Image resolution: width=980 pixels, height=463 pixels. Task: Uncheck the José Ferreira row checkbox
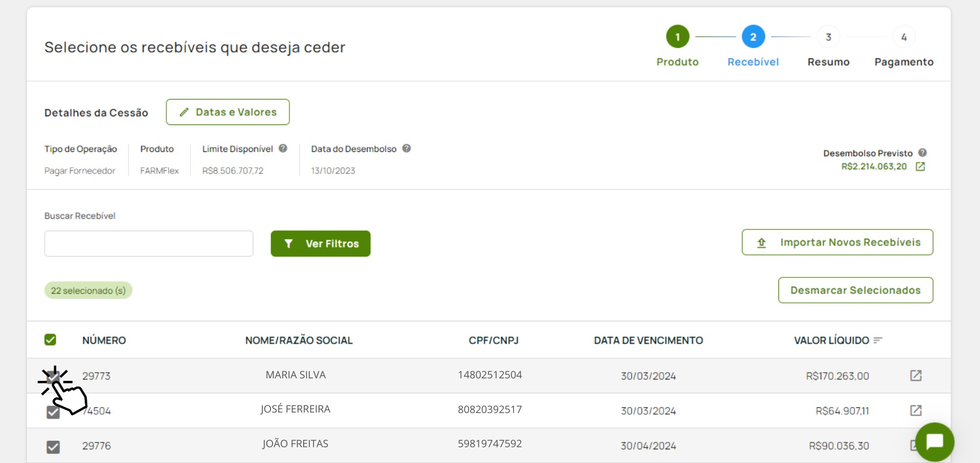[53, 413]
